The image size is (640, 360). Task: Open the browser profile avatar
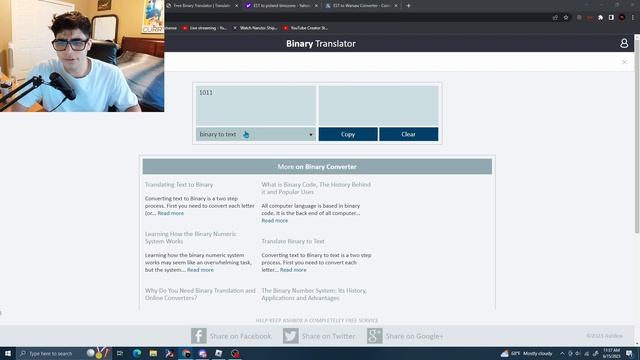click(x=622, y=18)
